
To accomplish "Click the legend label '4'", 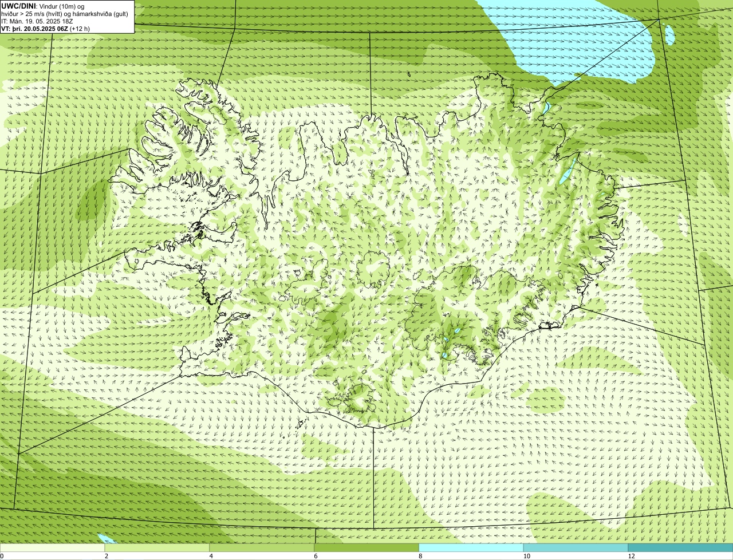I will (x=211, y=556).
